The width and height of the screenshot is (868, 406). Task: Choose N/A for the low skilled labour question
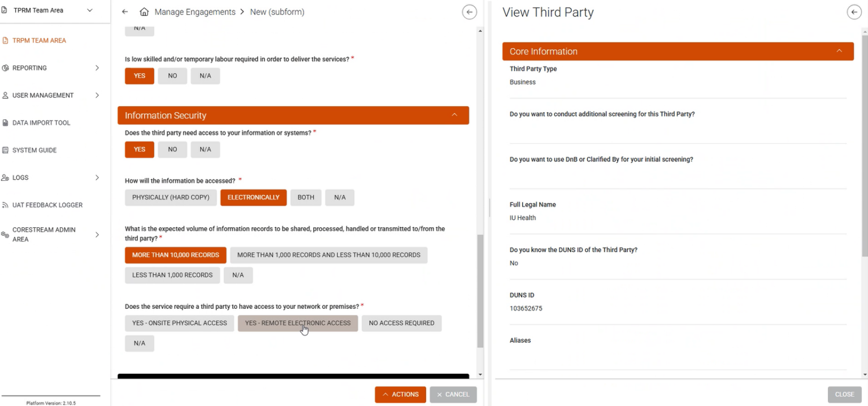[205, 76]
